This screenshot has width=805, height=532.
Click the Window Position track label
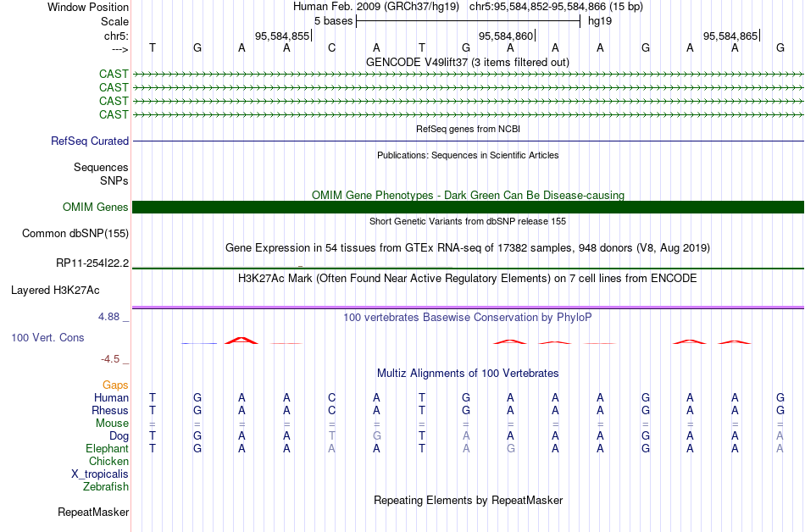click(88, 7)
